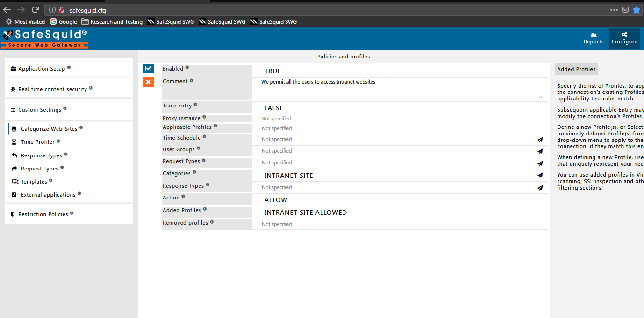The width and height of the screenshot is (644, 318).
Task: Open Request Types sidebar item
Action: click(x=40, y=169)
